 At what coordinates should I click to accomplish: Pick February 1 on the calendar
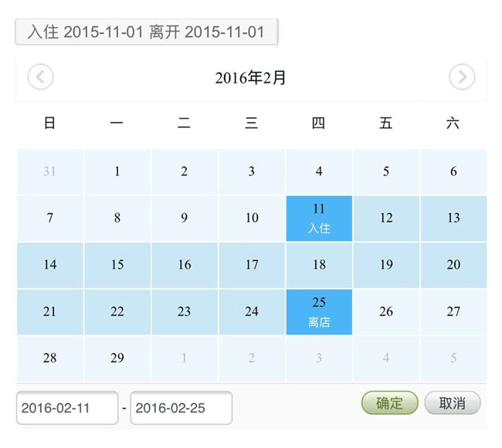[117, 171]
